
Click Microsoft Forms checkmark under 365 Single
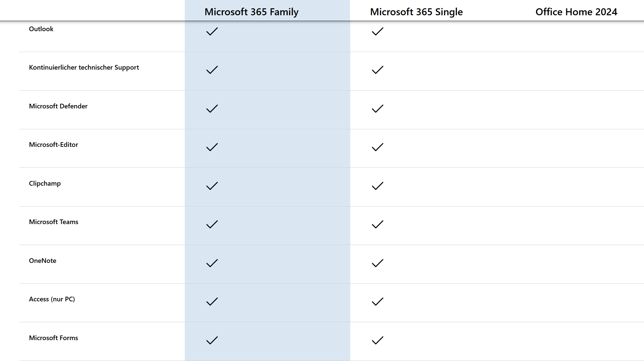tap(377, 340)
